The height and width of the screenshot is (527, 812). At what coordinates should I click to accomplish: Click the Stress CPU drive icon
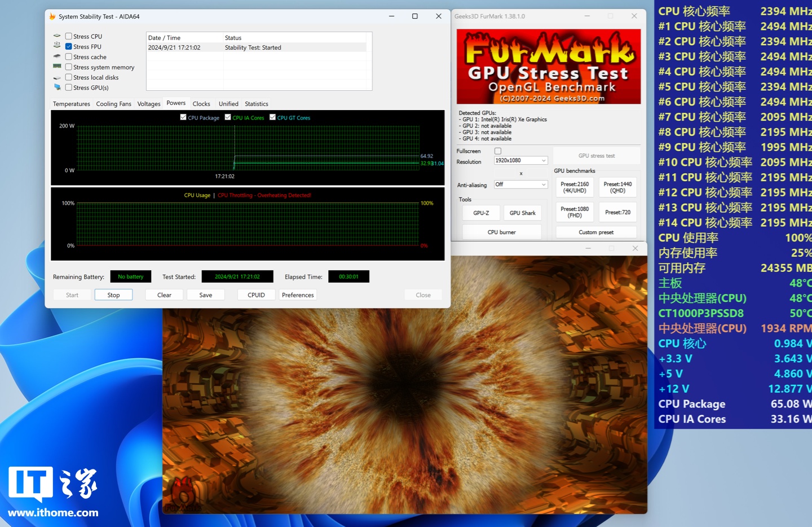tap(57, 36)
